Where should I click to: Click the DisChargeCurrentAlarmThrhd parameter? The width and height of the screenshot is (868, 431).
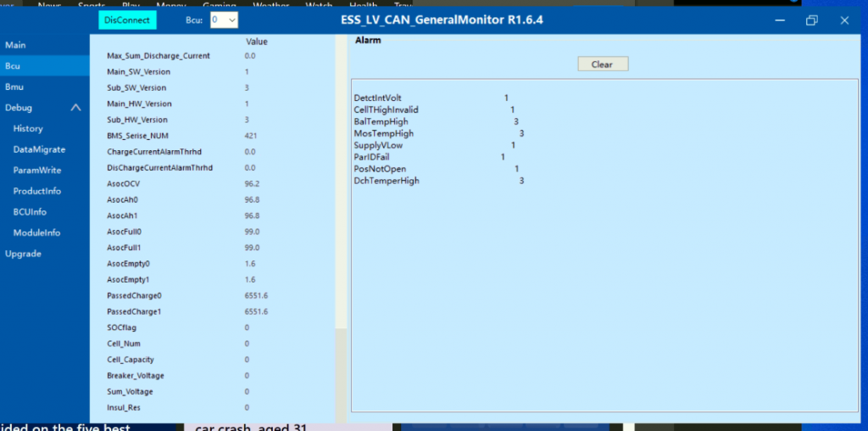click(x=159, y=168)
